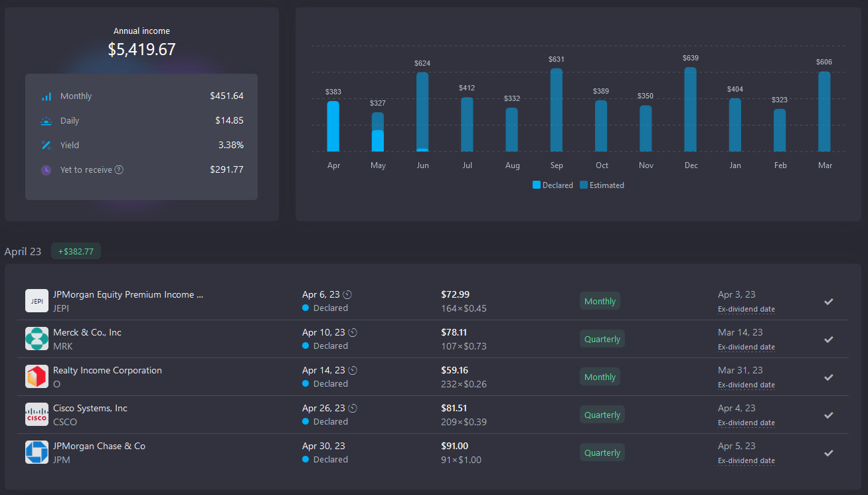Click the help icon beside Yet to receive
Image resolution: width=868 pixels, height=495 pixels.
(119, 169)
